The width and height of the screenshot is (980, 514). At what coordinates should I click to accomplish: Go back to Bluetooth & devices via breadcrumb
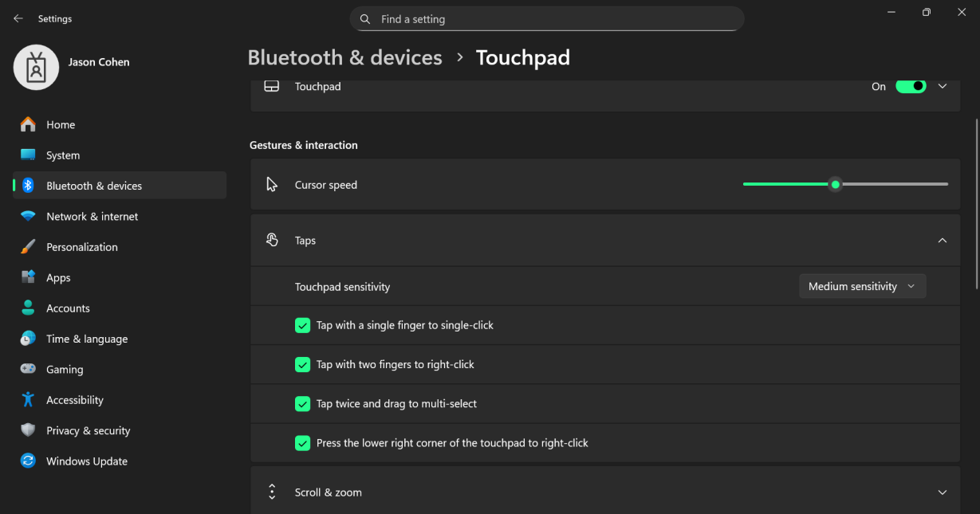click(344, 57)
